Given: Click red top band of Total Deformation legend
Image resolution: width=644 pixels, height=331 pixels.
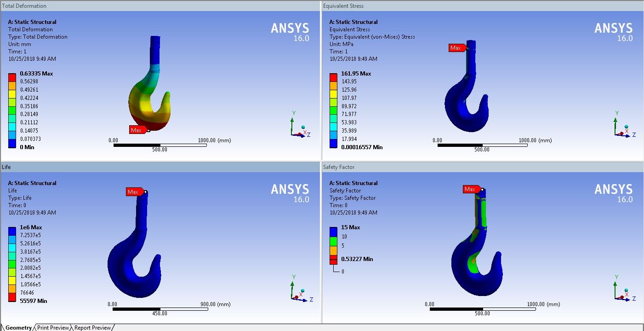Looking at the screenshot, I should (12, 77).
